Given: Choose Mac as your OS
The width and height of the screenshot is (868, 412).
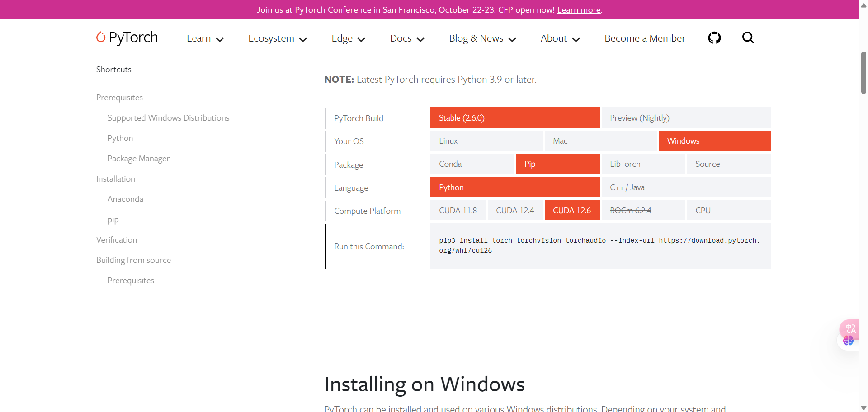Looking at the screenshot, I should point(600,141).
